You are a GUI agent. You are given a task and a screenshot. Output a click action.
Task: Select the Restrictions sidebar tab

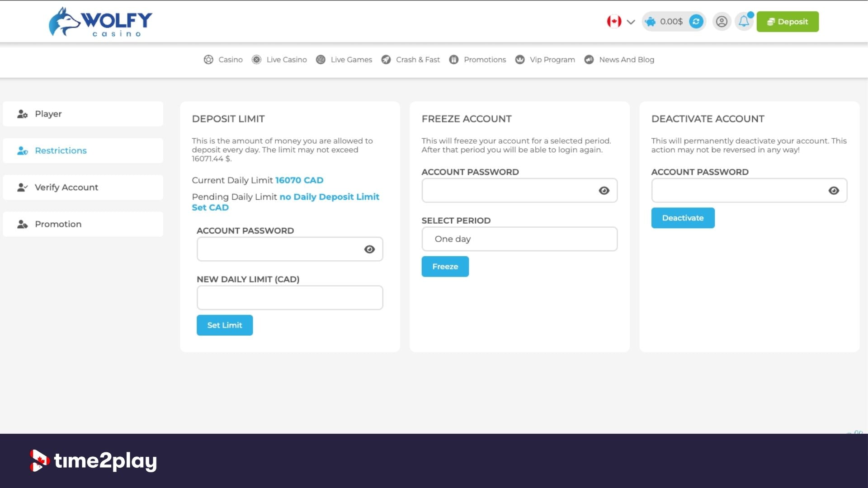[x=83, y=150]
